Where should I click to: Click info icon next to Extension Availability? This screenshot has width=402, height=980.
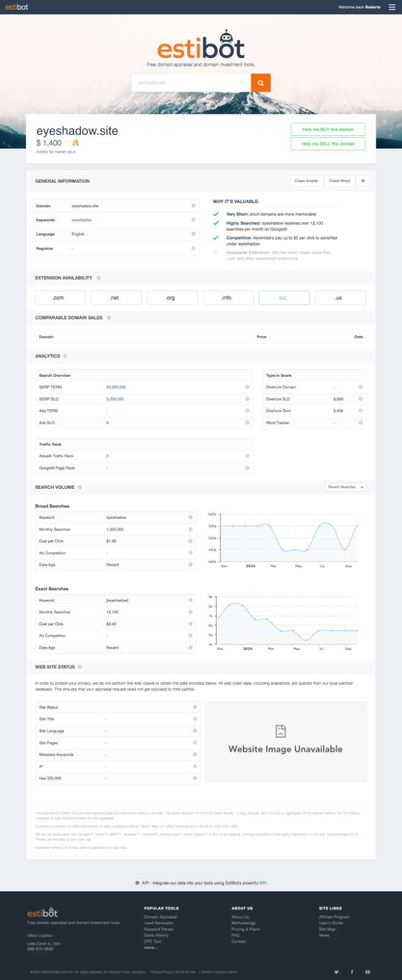pyautogui.click(x=99, y=278)
